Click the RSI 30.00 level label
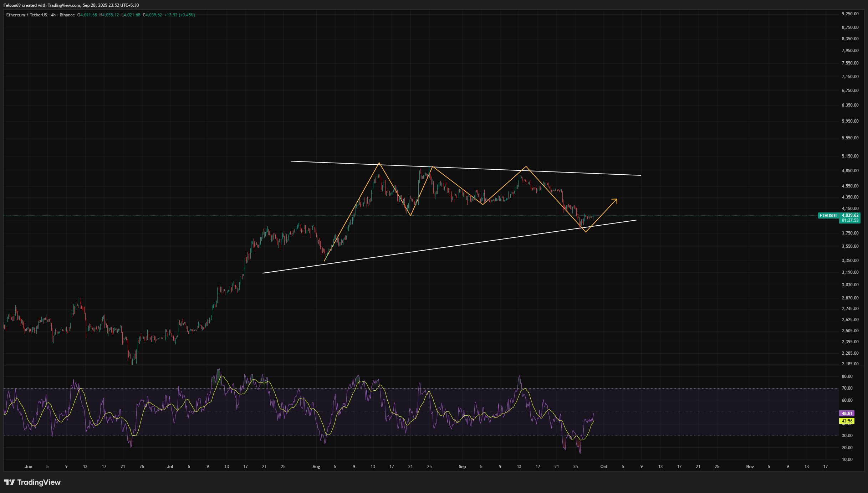Screen dimensions: 868x493 pos(847,436)
